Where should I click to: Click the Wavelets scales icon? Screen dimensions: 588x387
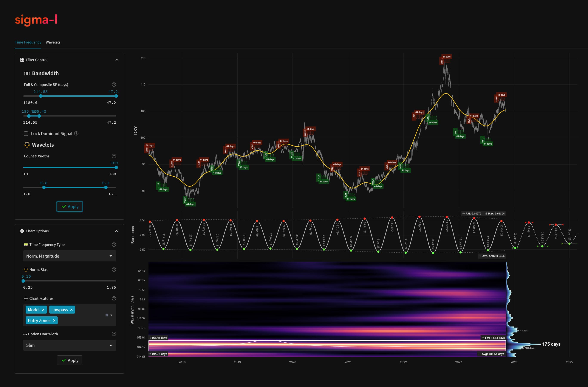coord(27,145)
